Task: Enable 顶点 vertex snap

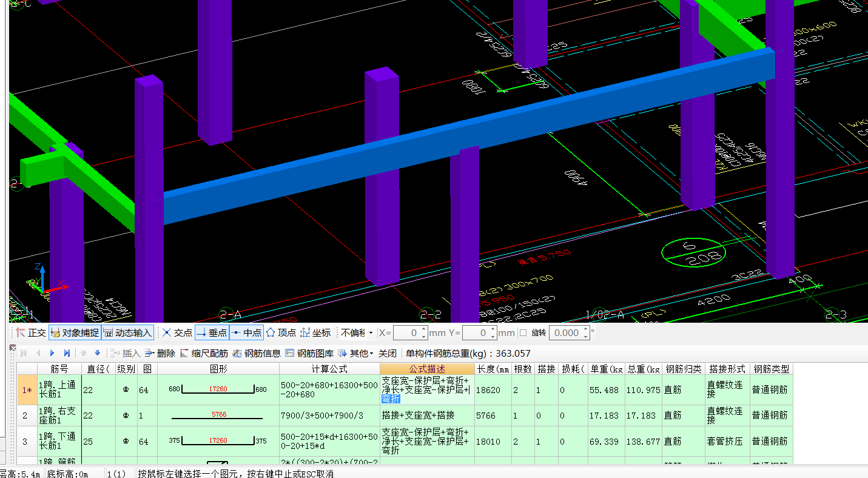Action: point(281,332)
